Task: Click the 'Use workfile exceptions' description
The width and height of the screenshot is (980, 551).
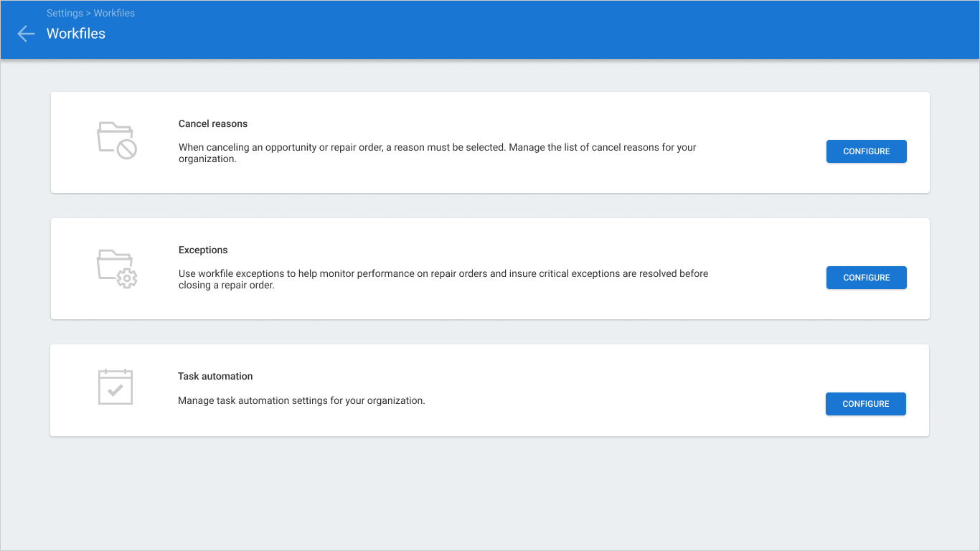Action: pyautogui.click(x=443, y=279)
